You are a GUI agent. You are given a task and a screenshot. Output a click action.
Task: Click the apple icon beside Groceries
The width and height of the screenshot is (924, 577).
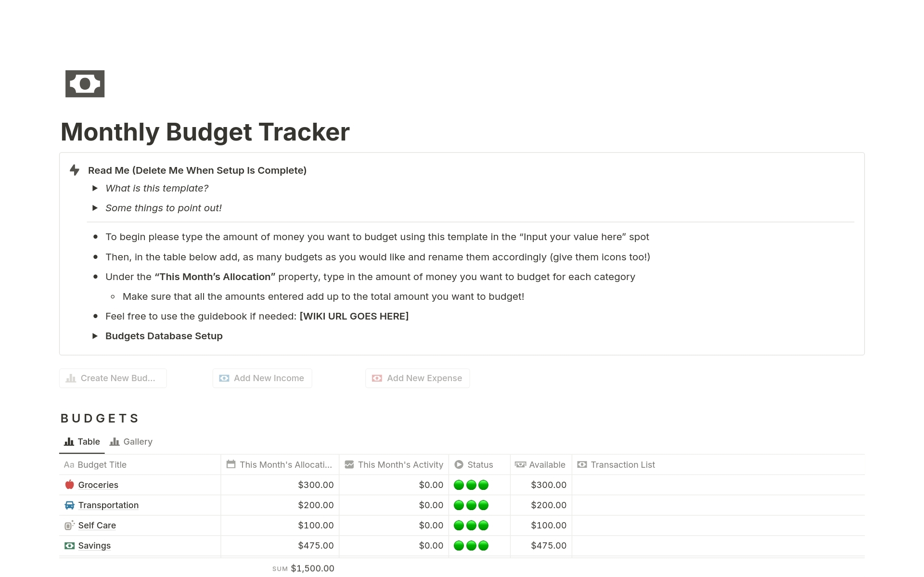click(x=69, y=485)
